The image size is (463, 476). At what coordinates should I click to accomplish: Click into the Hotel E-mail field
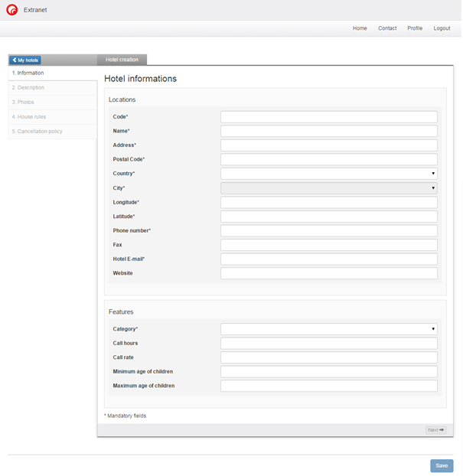[x=328, y=259]
